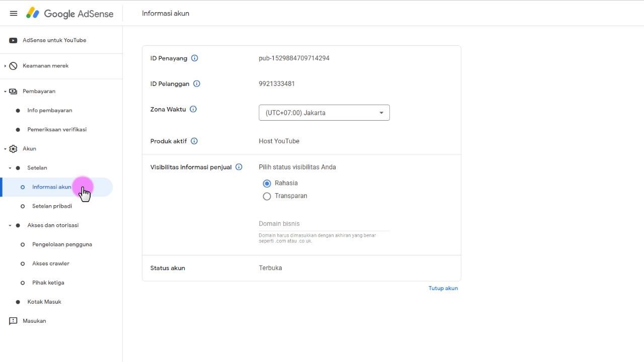Click the Tutup akun link

443,288
